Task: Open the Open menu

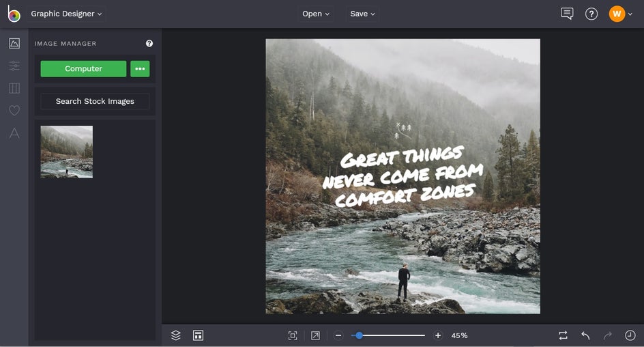Action: (x=315, y=14)
